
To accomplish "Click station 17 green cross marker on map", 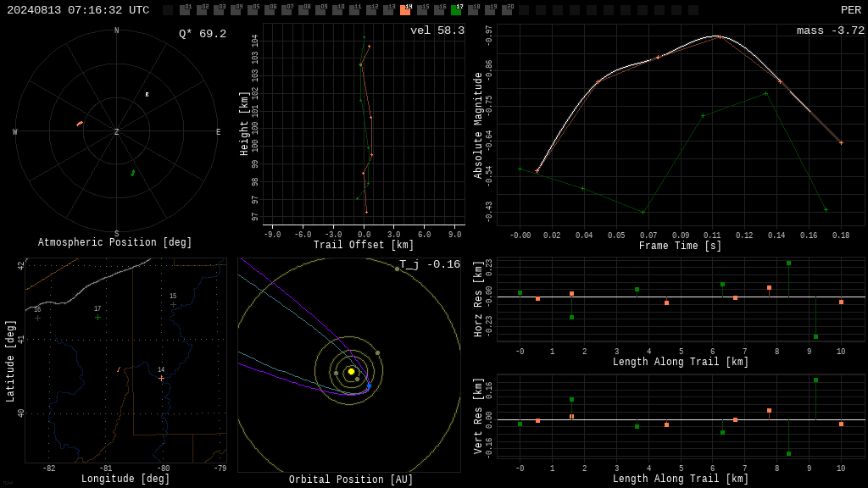I will (x=98, y=318).
